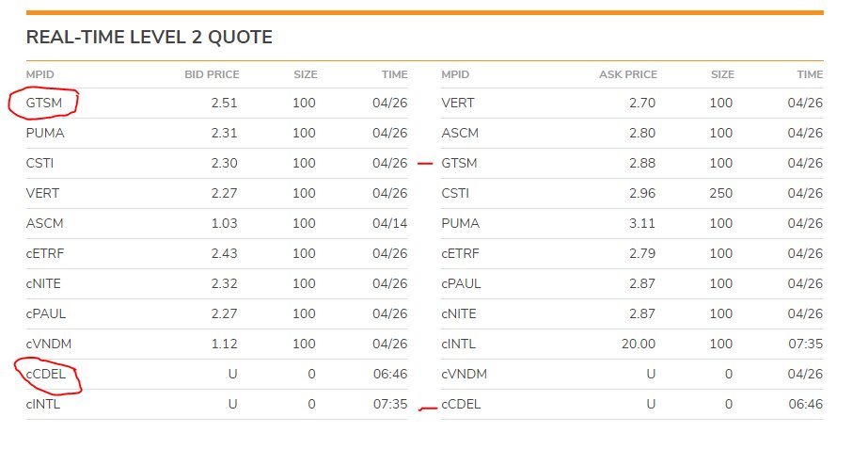Select cNITE in the ask MPID column

tap(459, 313)
